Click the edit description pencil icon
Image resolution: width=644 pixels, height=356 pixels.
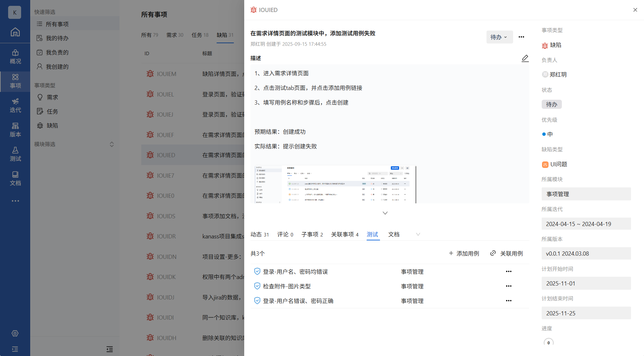[525, 58]
